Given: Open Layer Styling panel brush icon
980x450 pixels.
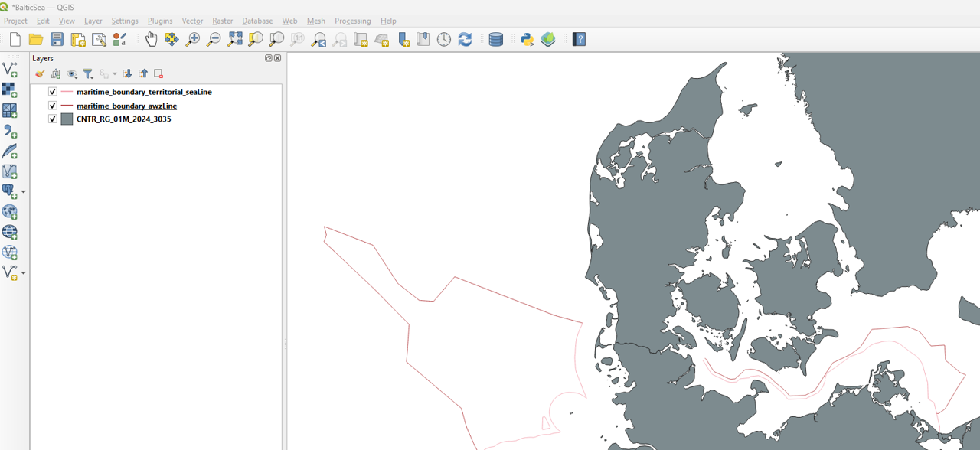Looking at the screenshot, I should (40, 73).
